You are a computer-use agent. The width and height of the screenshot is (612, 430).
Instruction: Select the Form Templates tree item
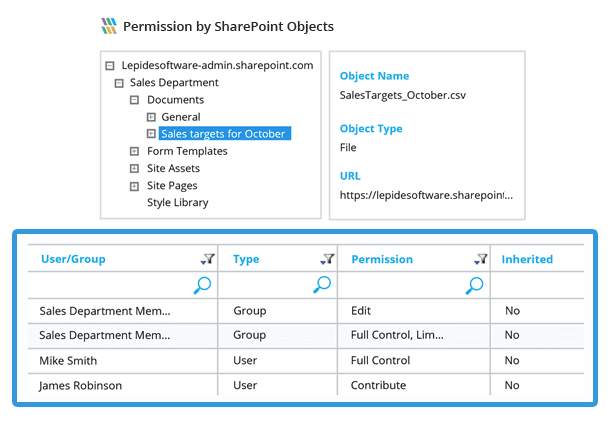point(187,151)
